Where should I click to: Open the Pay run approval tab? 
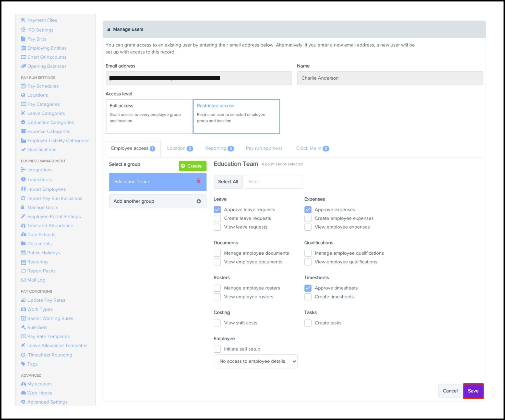(x=264, y=148)
